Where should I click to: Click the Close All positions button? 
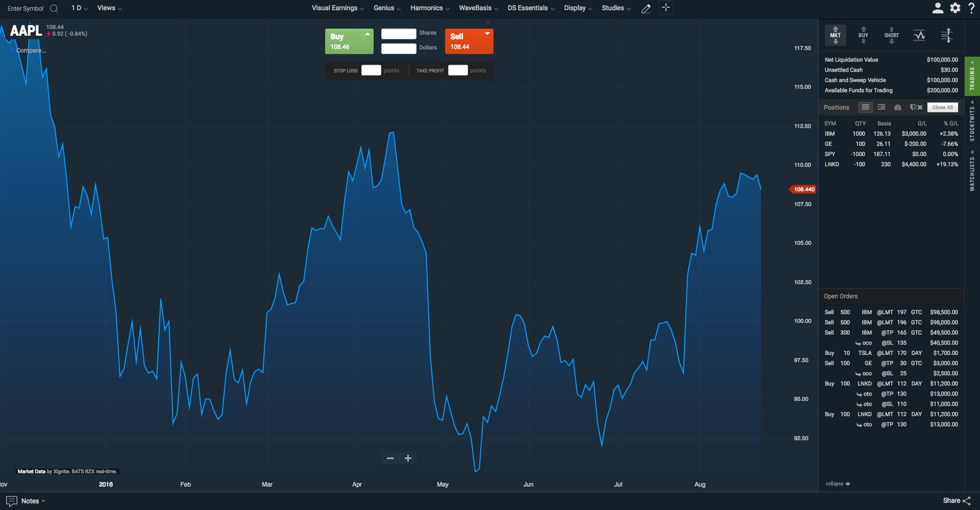pyautogui.click(x=942, y=107)
